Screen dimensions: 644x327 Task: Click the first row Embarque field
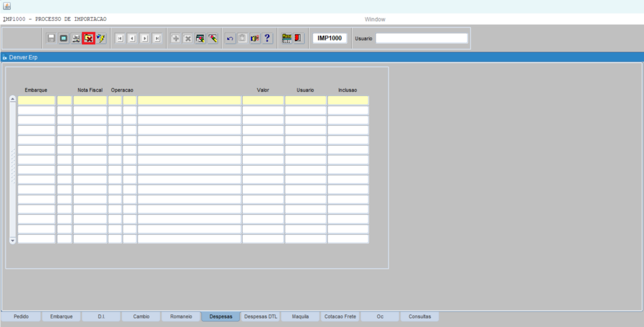point(36,101)
